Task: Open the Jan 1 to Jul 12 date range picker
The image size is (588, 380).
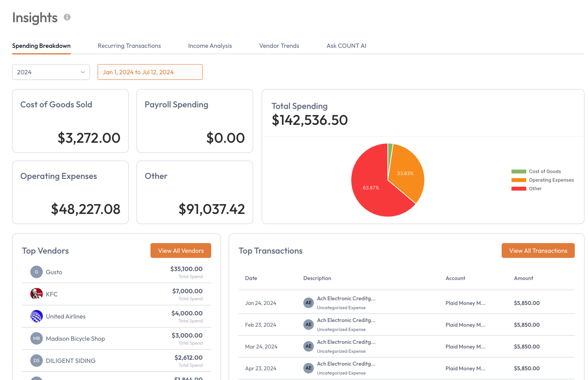Action: tap(150, 72)
